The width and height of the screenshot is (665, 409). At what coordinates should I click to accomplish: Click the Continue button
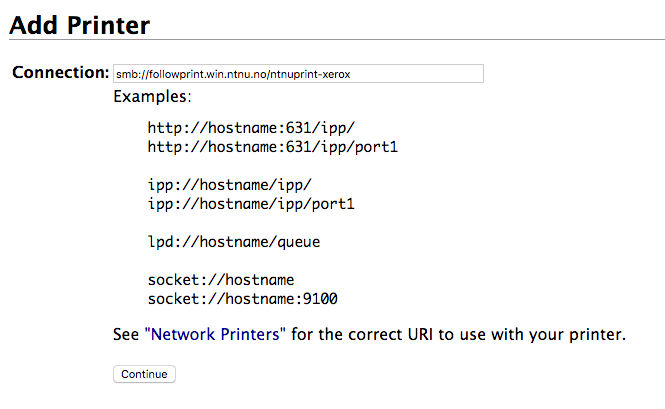pos(144,374)
